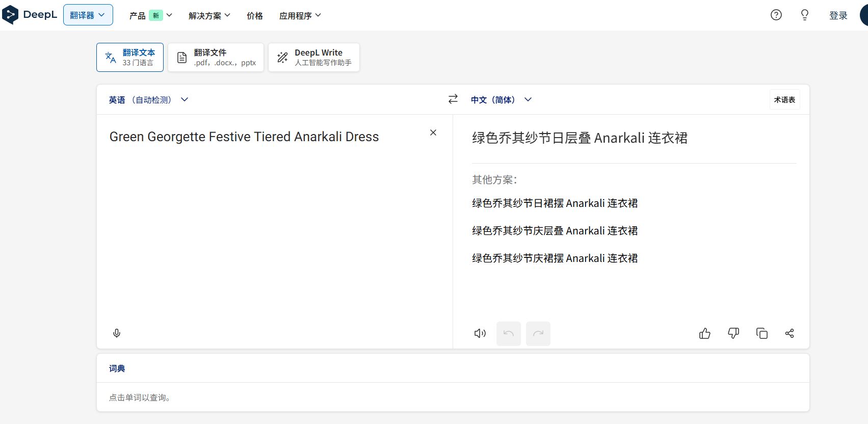Screen dimensions: 868x424
Task: Open the DeepL Write tab
Action: tap(314, 57)
